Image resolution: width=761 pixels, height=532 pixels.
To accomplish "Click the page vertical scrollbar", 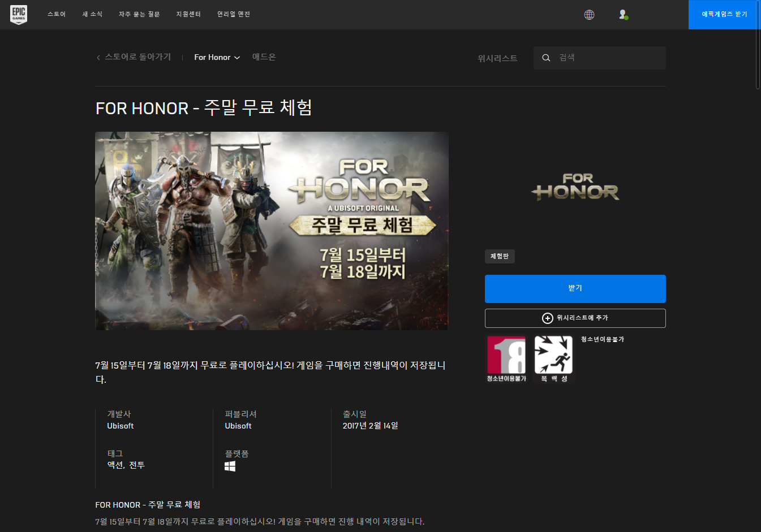I will [758, 45].
